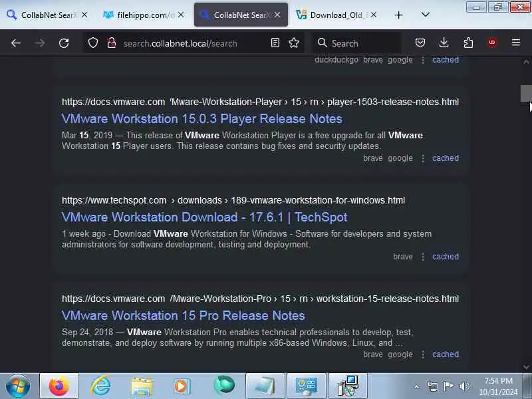Click the browser Search box

[x=356, y=43]
